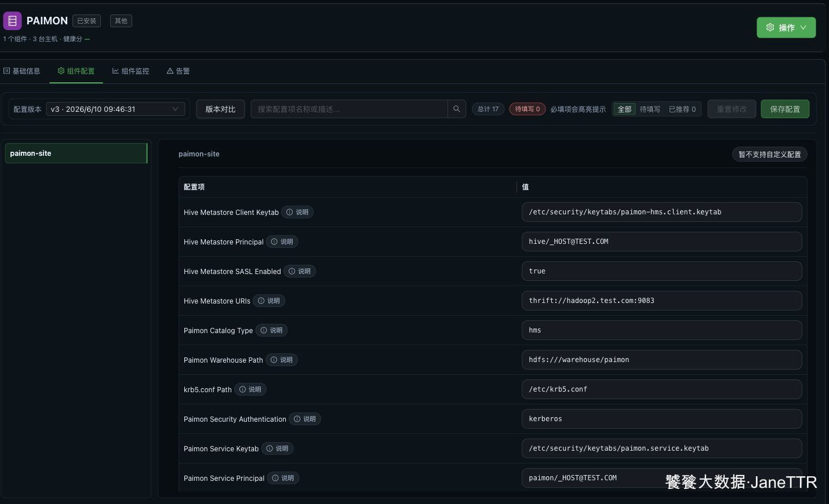The image size is (829, 504).
Task: Edit the Paimon Warehouse Path value
Action: [x=661, y=360]
